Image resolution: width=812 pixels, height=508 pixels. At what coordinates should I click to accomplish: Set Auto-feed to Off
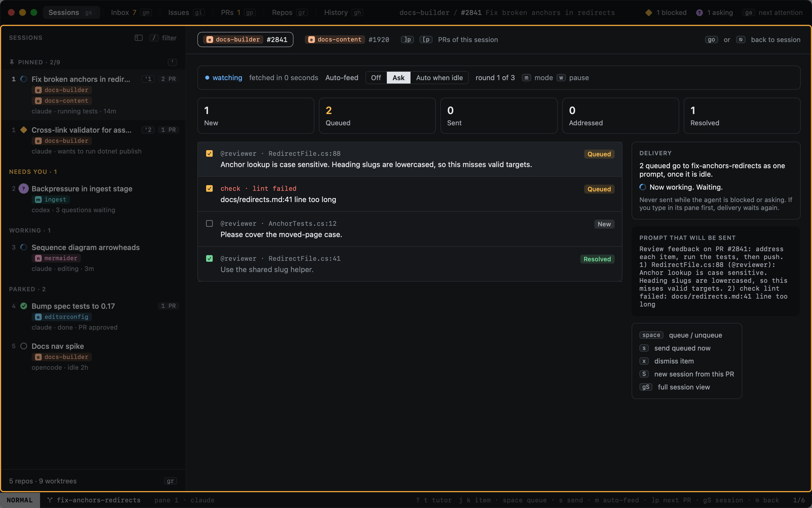point(376,78)
